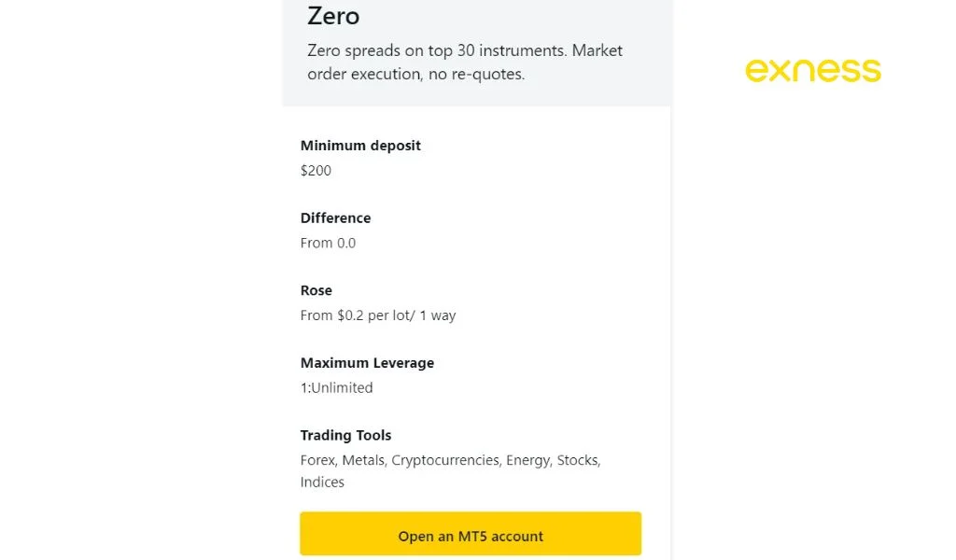Click the Trading Tools label

click(346, 435)
